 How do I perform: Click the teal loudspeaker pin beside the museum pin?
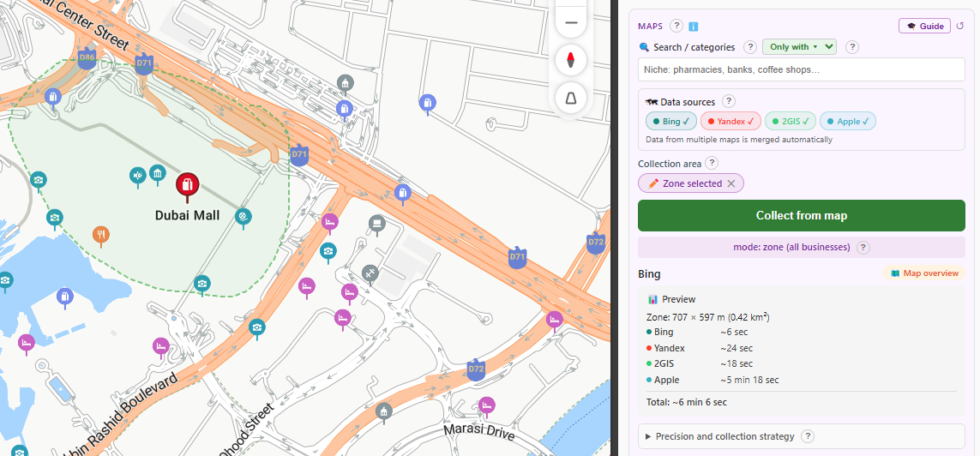[x=137, y=177]
